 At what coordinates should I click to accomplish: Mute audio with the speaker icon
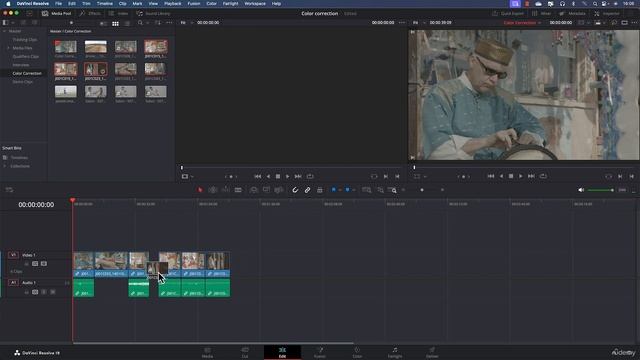click(x=581, y=190)
